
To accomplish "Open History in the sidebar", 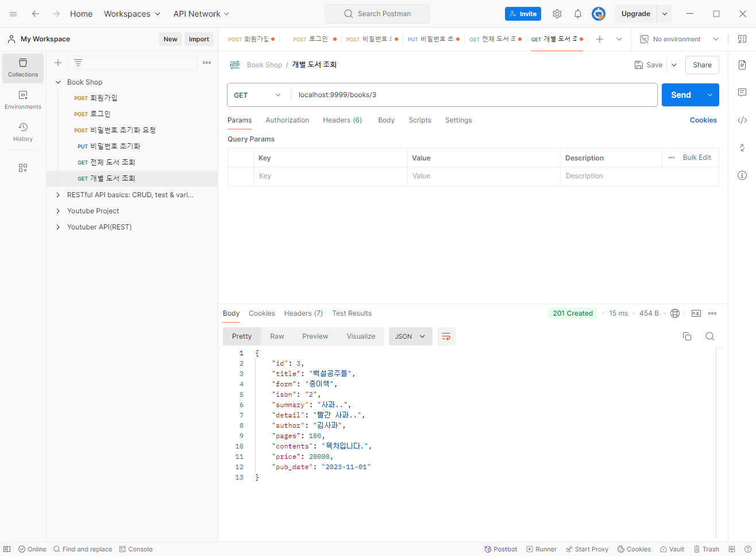I will point(23,132).
